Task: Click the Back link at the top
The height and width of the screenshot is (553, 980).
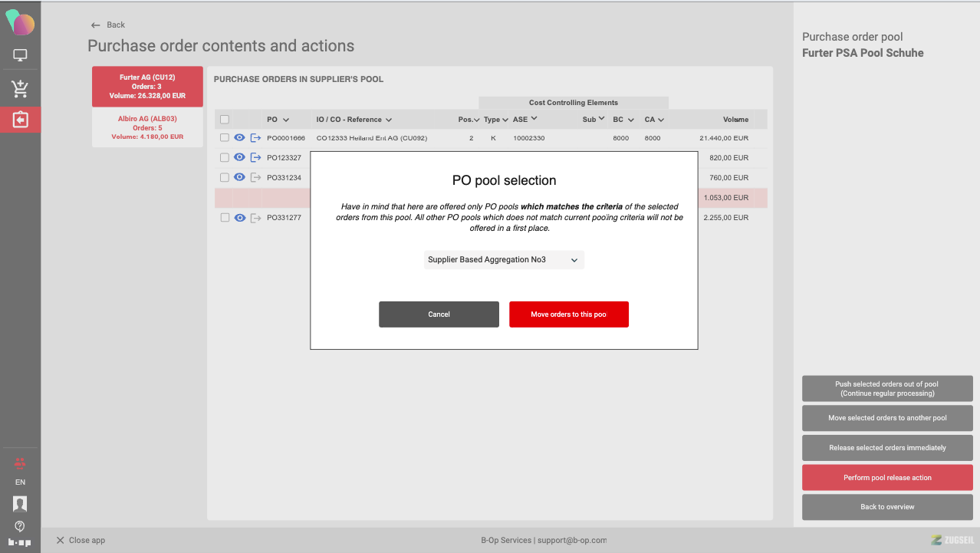Action: (108, 25)
